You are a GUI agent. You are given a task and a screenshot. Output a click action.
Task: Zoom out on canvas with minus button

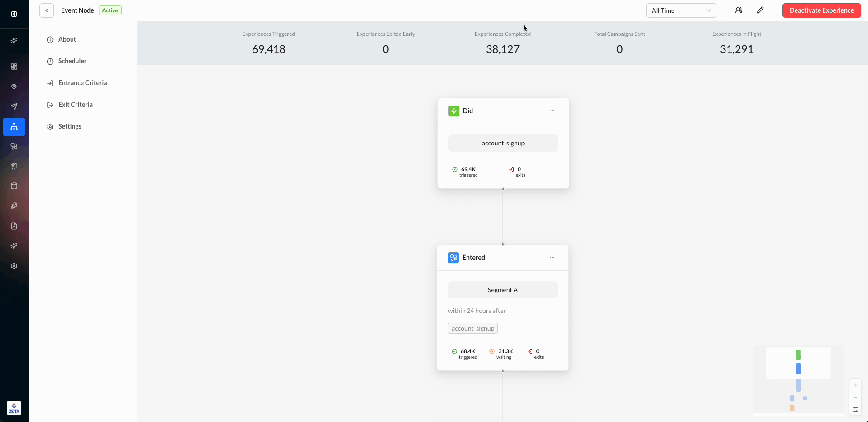(855, 397)
